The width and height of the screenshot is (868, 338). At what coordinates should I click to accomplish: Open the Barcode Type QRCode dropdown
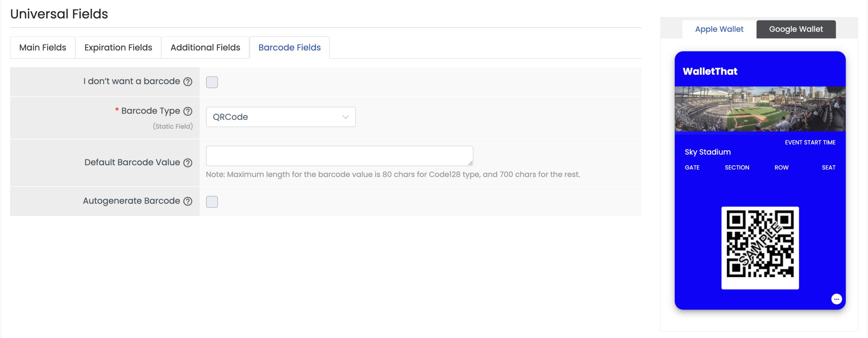click(280, 117)
